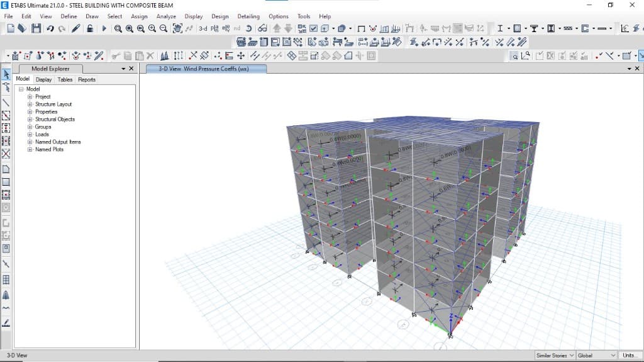
Task: Open the Detailing menu
Action: pyautogui.click(x=248, y=16)
